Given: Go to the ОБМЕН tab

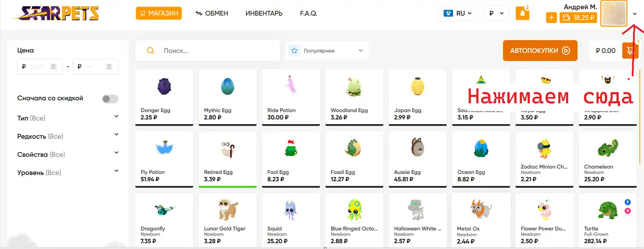Looking at the screenshot, I should (x=212, y=13).
